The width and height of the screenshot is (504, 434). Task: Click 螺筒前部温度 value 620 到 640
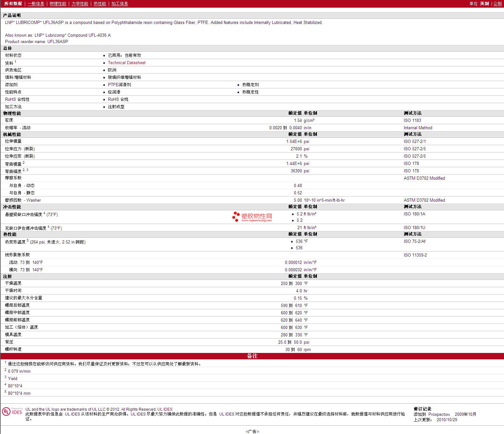[291, 320]
